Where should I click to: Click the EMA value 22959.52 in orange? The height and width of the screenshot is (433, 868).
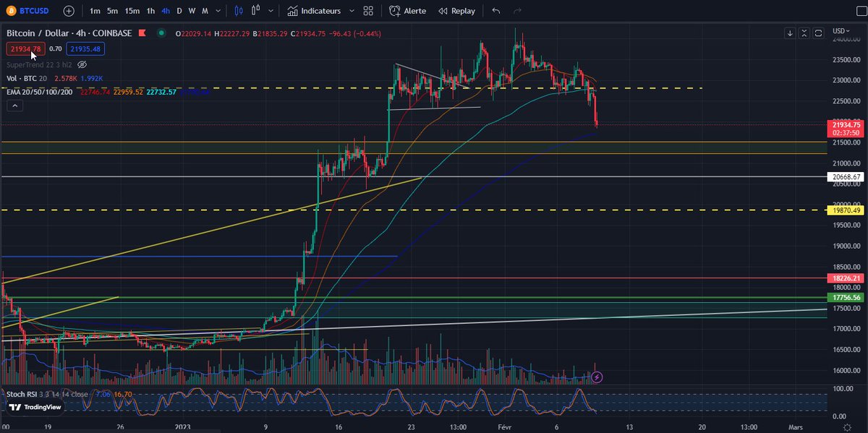[128, 93]
